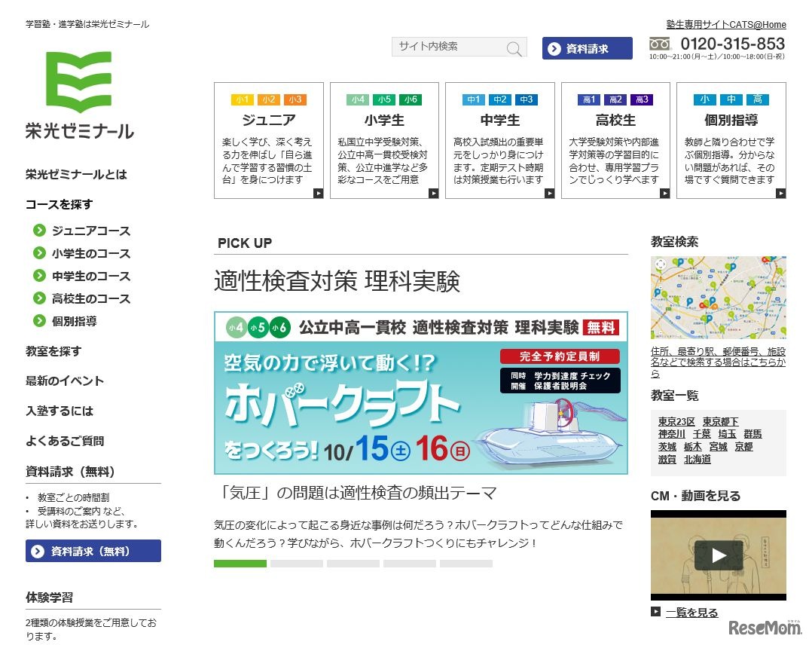Open the 東京都下 classroom link
The width and height of the screenshot is (812, 645).
point(720,422)
